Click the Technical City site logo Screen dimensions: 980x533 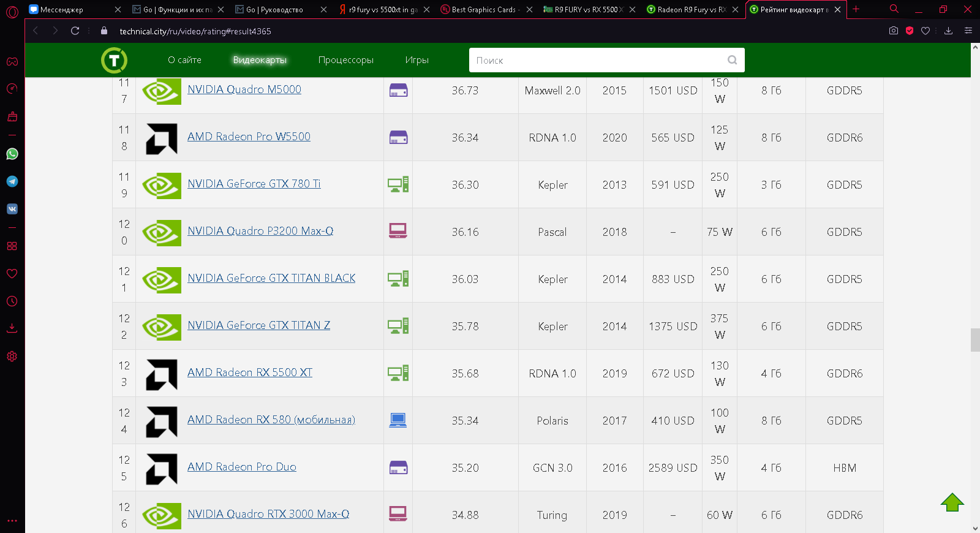tap(114, 60)
